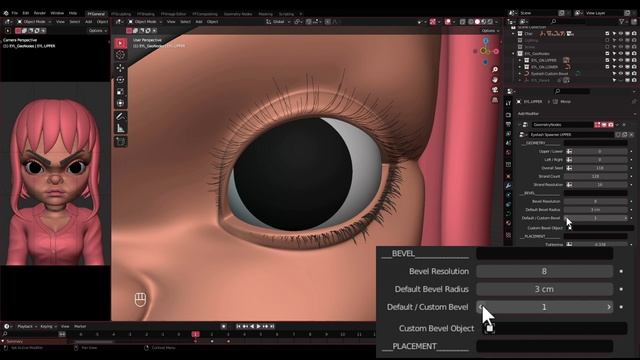The height and width of the screenshot is (360, 640).
Task: Open the Global transform orientation dropdown
Action: pos(278,22)
